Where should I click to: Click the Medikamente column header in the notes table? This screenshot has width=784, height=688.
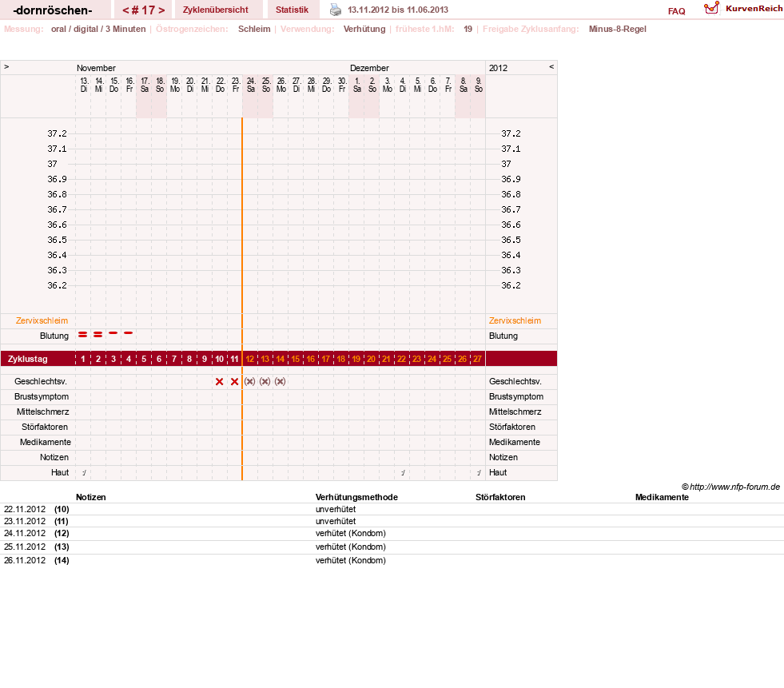coord(662,497)
